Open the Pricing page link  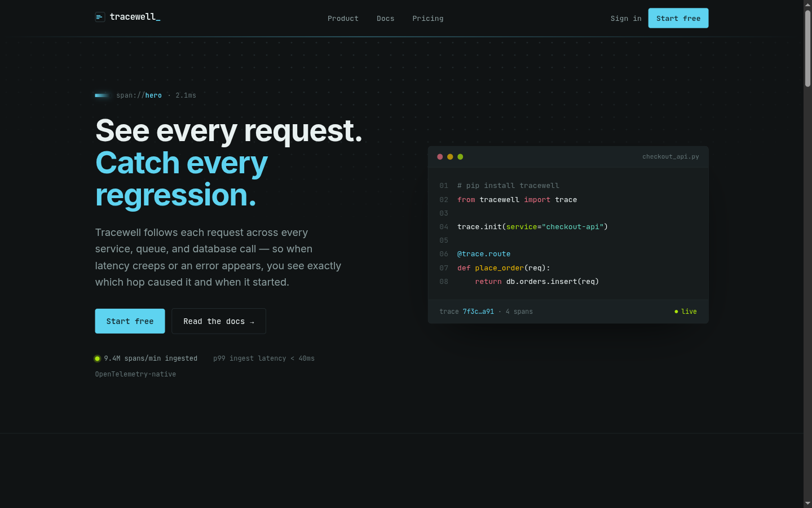428,19
